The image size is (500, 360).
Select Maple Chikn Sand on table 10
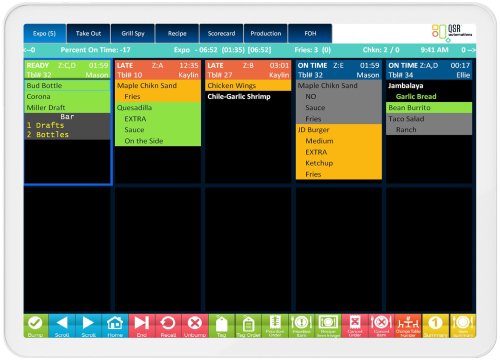click(158, 86)
